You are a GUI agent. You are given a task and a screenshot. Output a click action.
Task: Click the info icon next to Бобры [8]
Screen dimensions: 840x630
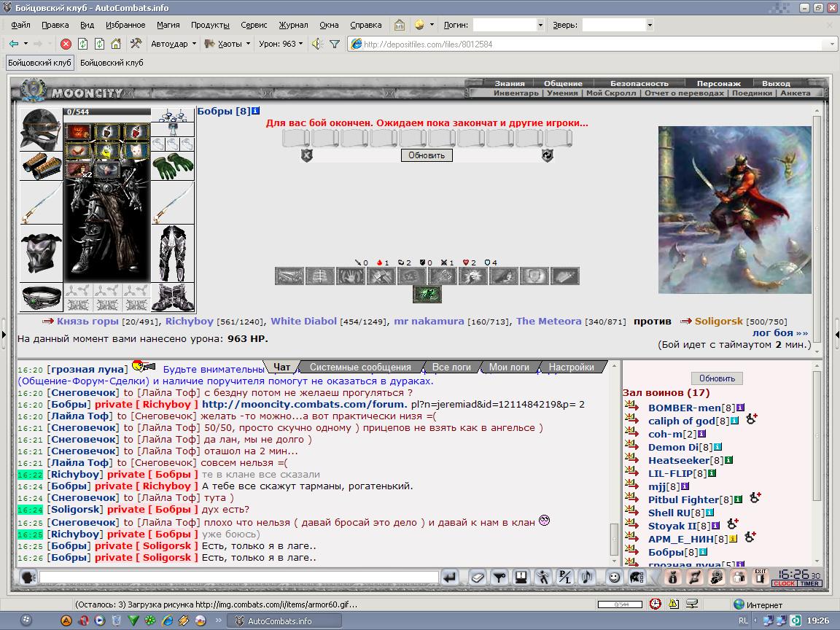point(255,111)
